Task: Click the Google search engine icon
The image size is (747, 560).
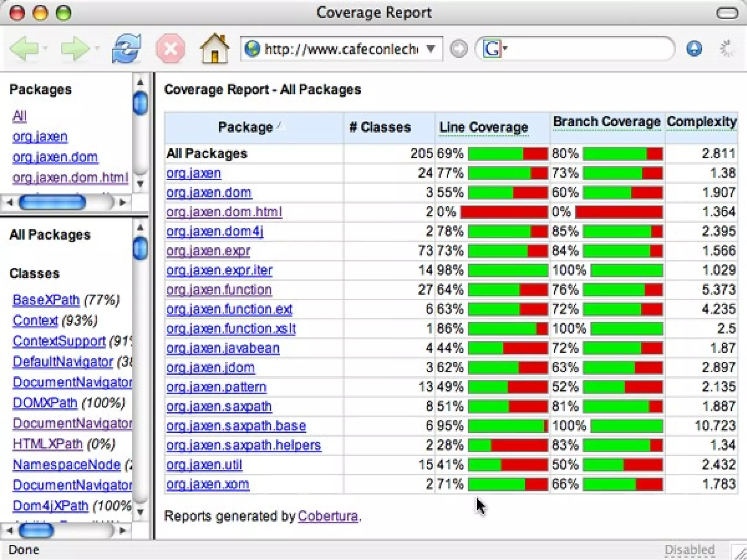Action: (492, 49)
